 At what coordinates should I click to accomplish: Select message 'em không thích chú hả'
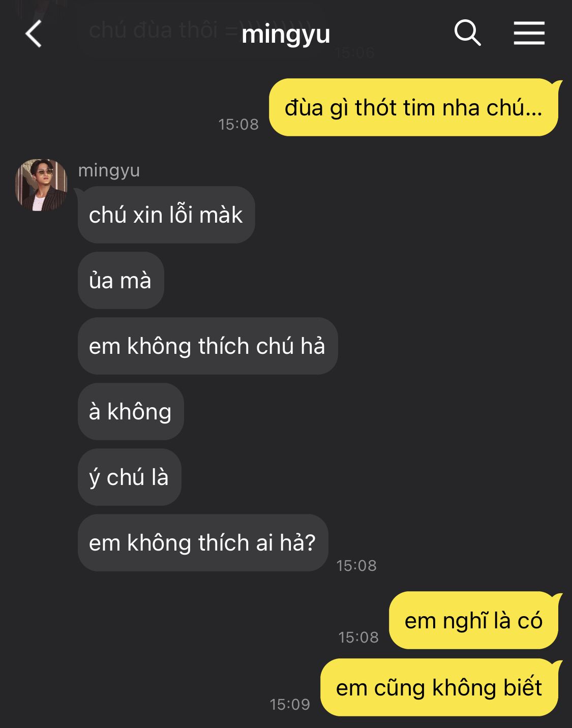pos(207,346)
